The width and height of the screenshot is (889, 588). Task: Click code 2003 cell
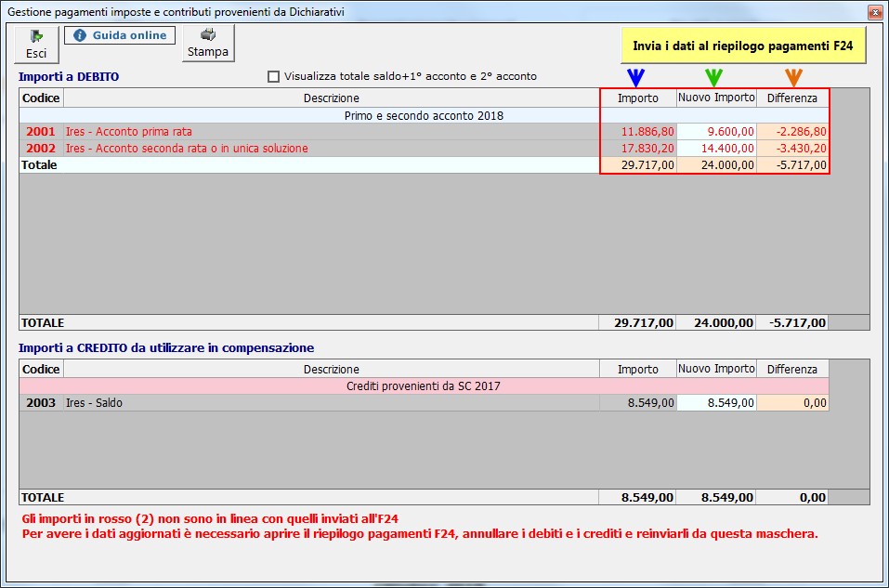pyautogui.click(x=41, y=402)
